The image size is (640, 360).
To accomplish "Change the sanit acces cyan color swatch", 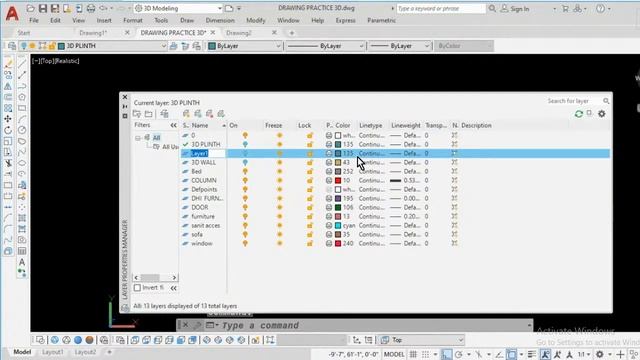I will click(x=338, y=225).
